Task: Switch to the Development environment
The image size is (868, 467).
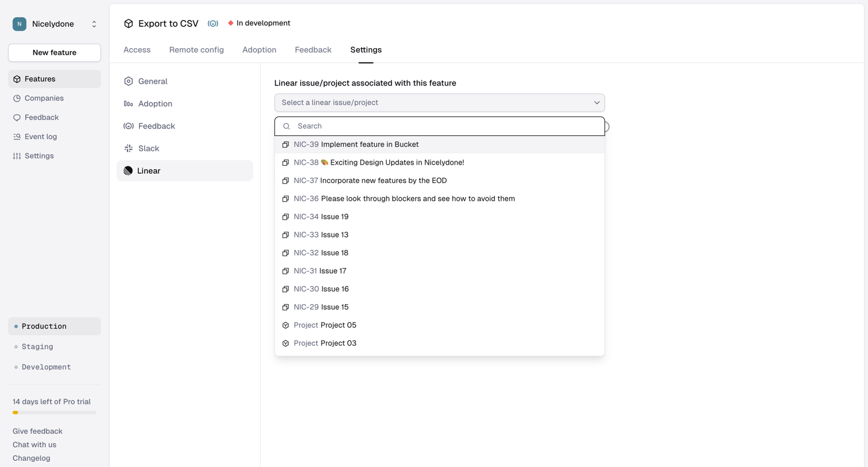Action: pos(55,367)
